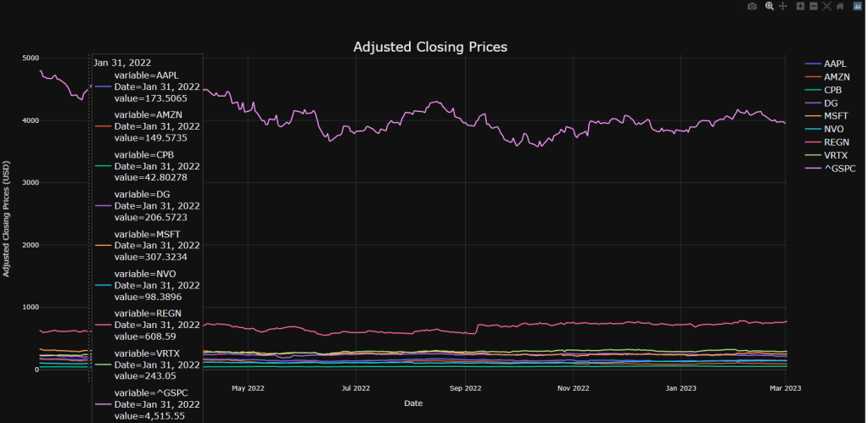The height and width of the screenshot is (423, 868).
Task: Click the Nov 2022 x-axis tick label
Action: coord(574,388)
